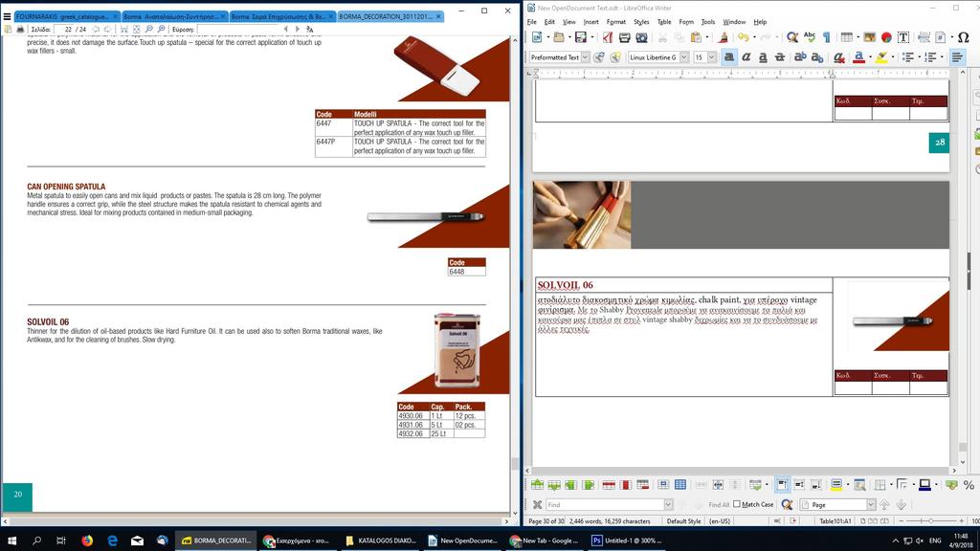
Task: Click Undo arrow in Writer toolbar
Action: [743, 38]
